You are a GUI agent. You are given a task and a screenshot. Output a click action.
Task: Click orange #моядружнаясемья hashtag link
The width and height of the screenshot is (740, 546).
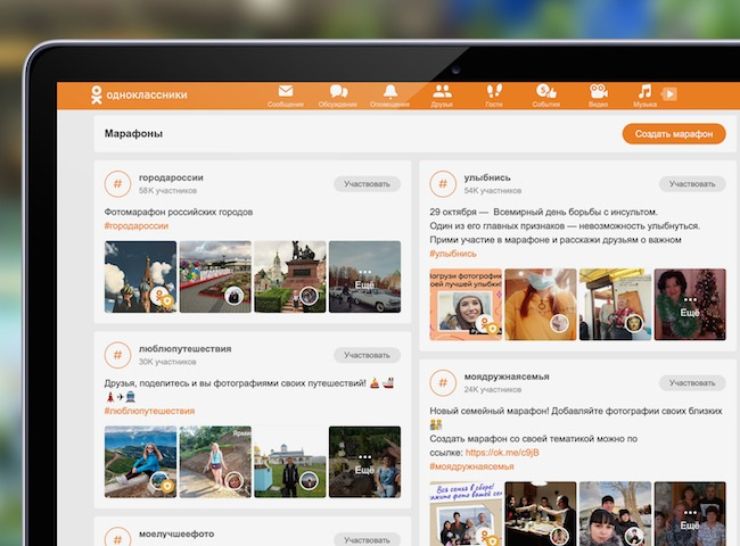pos(471,467)
